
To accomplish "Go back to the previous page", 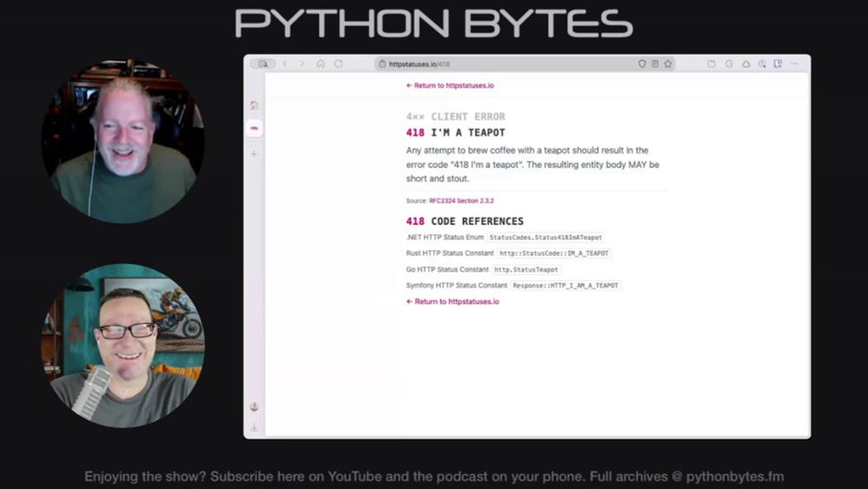I will pos(285,64).
